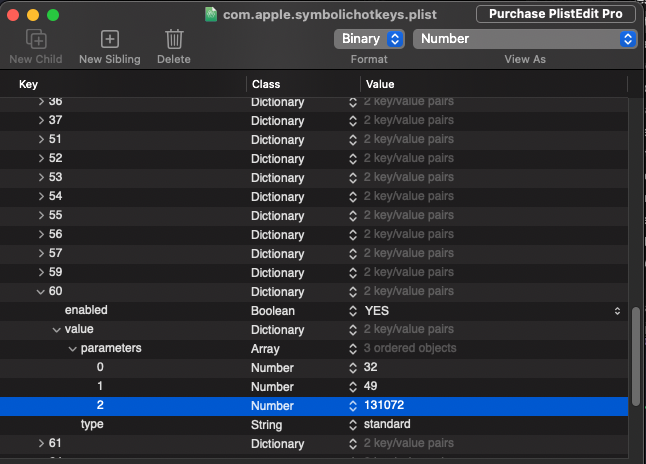Change class stepper for key 55
The width and height of the screenshot is (646, 464).
coord(353,216)
